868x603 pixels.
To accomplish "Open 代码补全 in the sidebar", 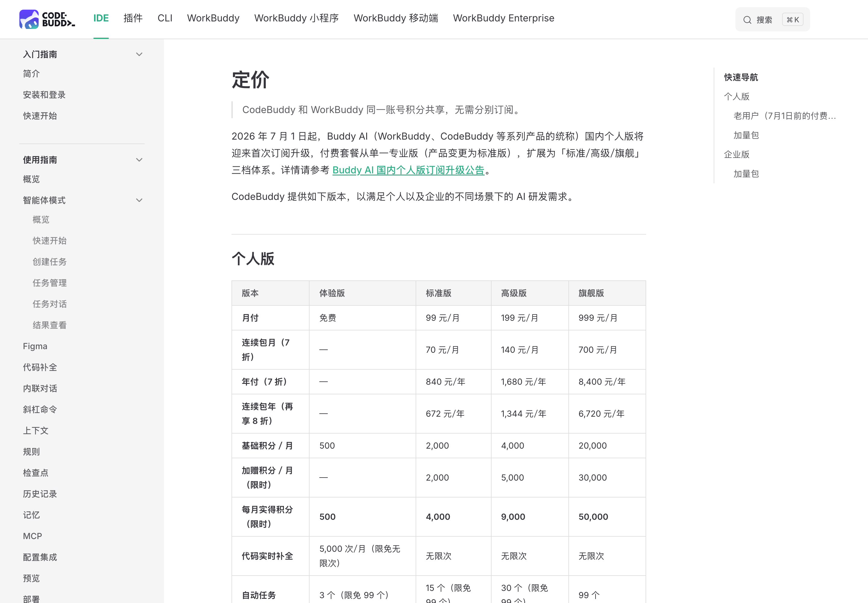I will [x=40, y=367].
